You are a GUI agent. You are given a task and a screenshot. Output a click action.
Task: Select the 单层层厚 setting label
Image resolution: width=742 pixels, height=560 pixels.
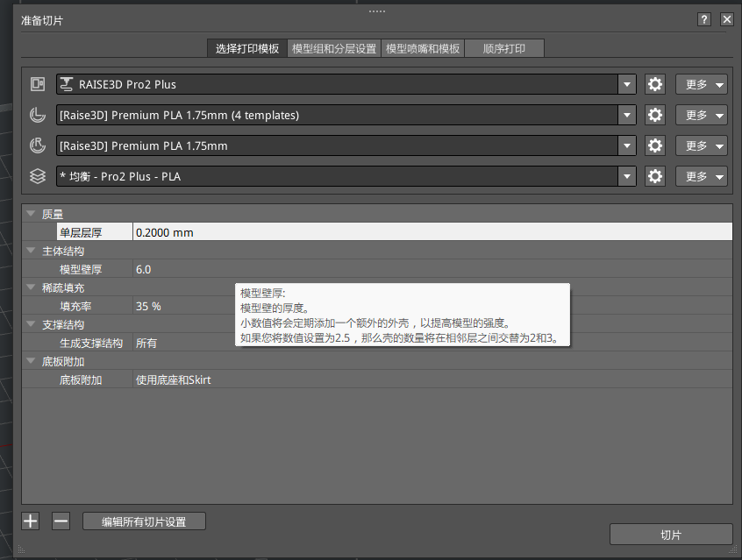81,232
